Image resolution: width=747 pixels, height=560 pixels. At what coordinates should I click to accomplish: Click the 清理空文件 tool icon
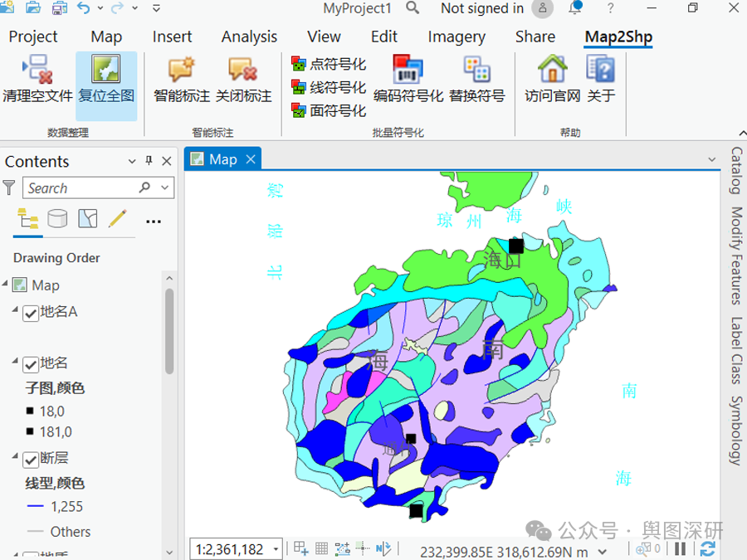pyautogui.click(x=37, y=70)
